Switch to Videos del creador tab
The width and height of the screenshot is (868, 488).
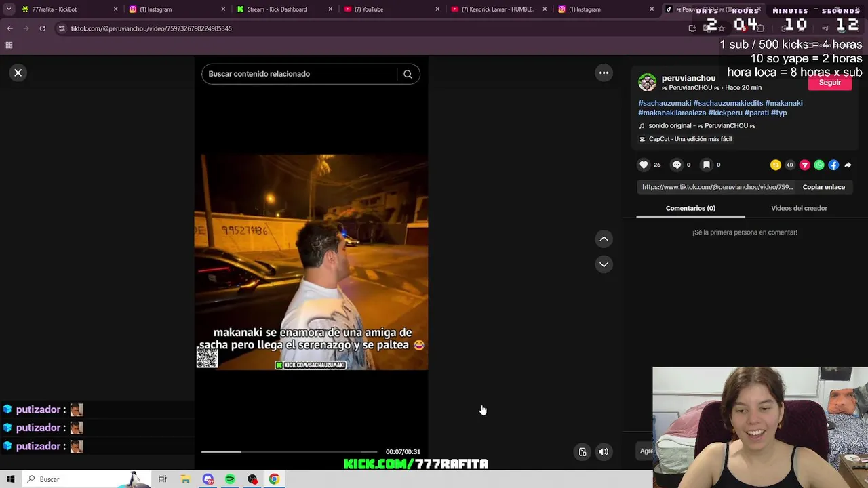pyautogui.click(x=799, y=208)
